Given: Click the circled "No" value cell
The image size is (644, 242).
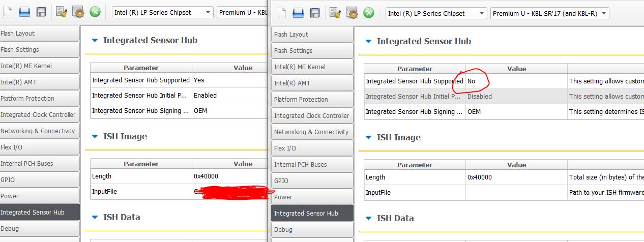Looking at the screenshot, I should pos(516,81).
